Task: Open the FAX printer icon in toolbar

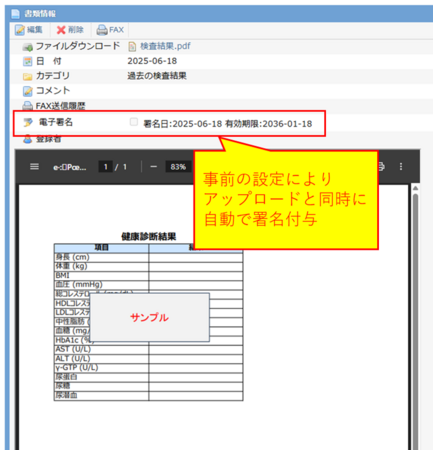Action: pos(102,30)
